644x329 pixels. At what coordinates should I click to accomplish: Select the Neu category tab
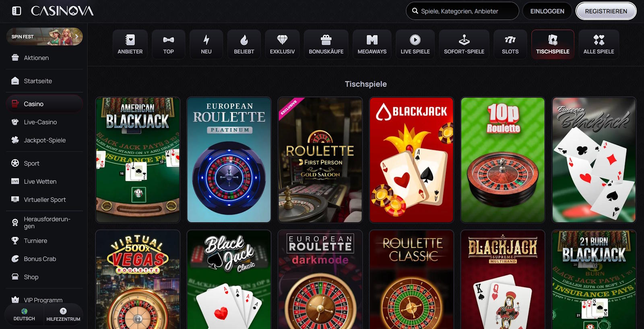[206, 44]
